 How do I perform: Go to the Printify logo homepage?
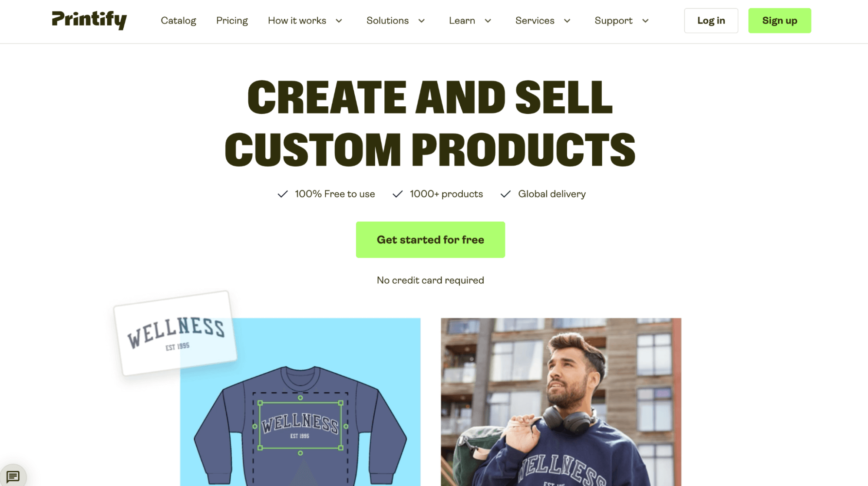[x=89, y=20]
